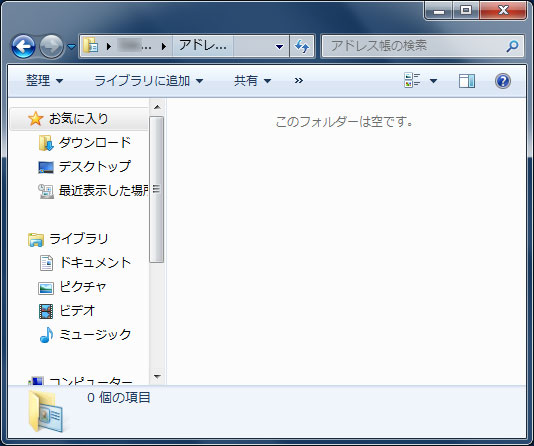The image size is (534, 446).
Task: Click the 0 個の項目 status text
Action: pos(119,397)
